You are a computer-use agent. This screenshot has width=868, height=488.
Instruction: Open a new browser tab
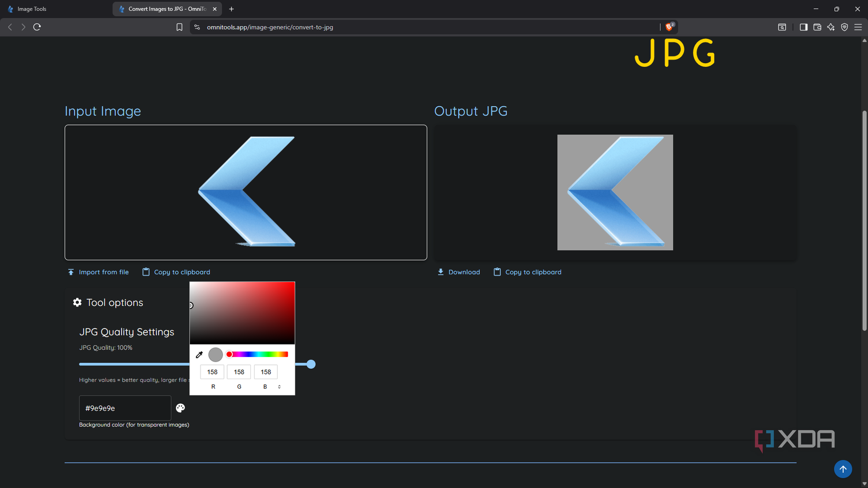tap(231, 9)
